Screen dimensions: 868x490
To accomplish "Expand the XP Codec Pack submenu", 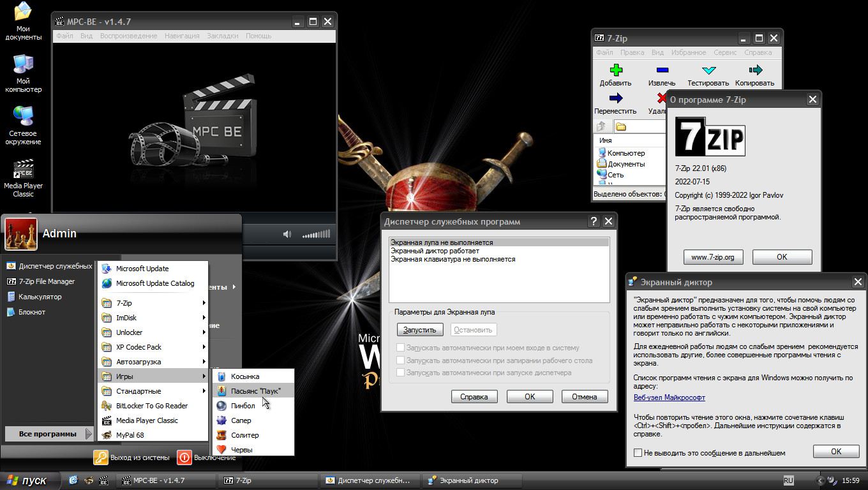I will (x=154, y=347).
